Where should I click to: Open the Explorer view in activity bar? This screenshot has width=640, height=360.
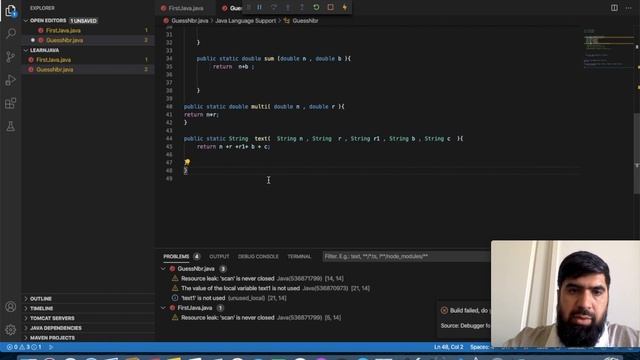[11, 11]
